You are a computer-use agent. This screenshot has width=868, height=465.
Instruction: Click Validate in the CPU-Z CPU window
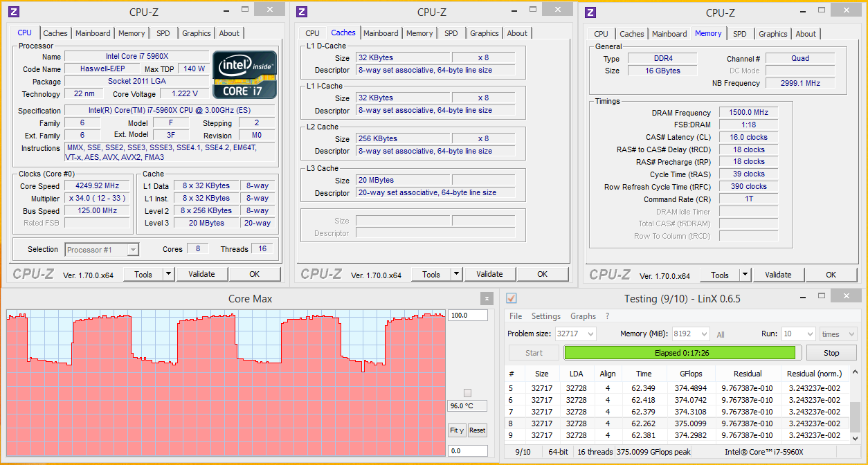point(201,274)
